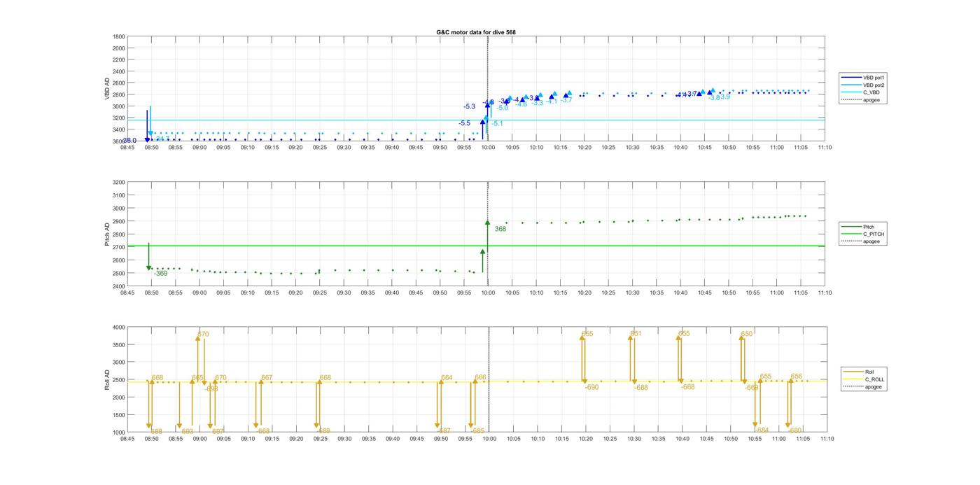The image size is (980, 485).
Task: Select the "666" roll label near 09:57
Action: pyautogui.click(x=480, y=377)
